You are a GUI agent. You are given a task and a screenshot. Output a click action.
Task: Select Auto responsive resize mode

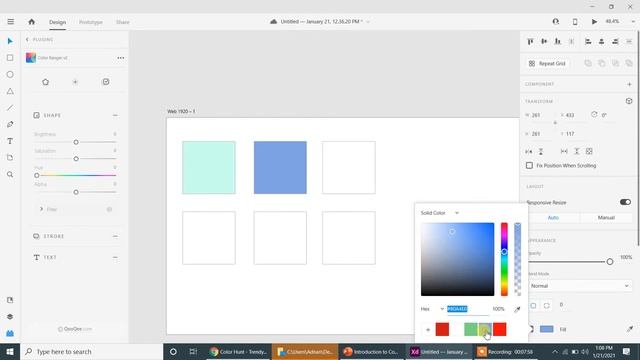[553, 218]
